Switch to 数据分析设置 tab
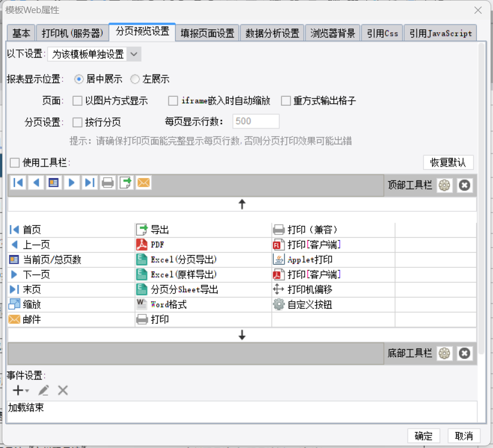The image size is (493, 448). pos(272,33)
